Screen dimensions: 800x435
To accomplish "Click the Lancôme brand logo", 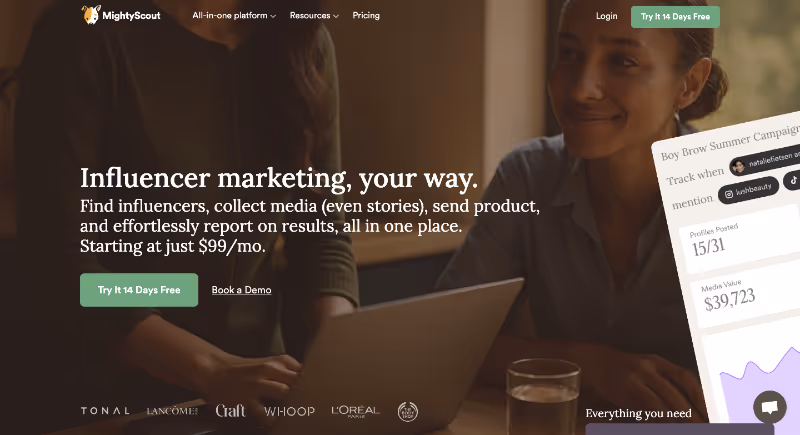I will coord(172,411).
